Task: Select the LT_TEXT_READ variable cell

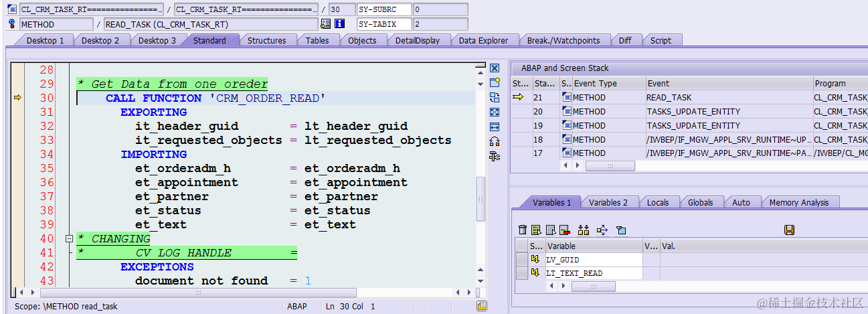Action: tap(594, 272)
